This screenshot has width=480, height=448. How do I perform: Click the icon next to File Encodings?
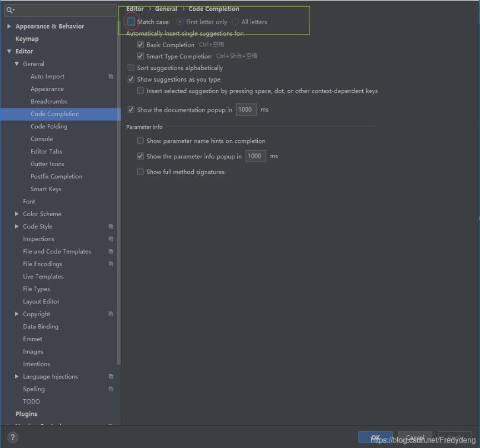[x=111, y=263]
